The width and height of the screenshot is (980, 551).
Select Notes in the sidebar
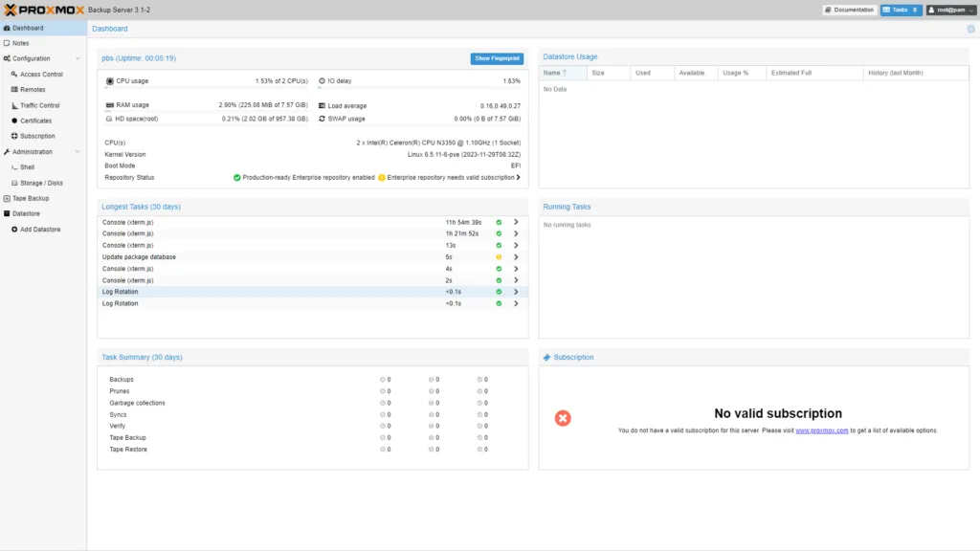tap(20, 43)
